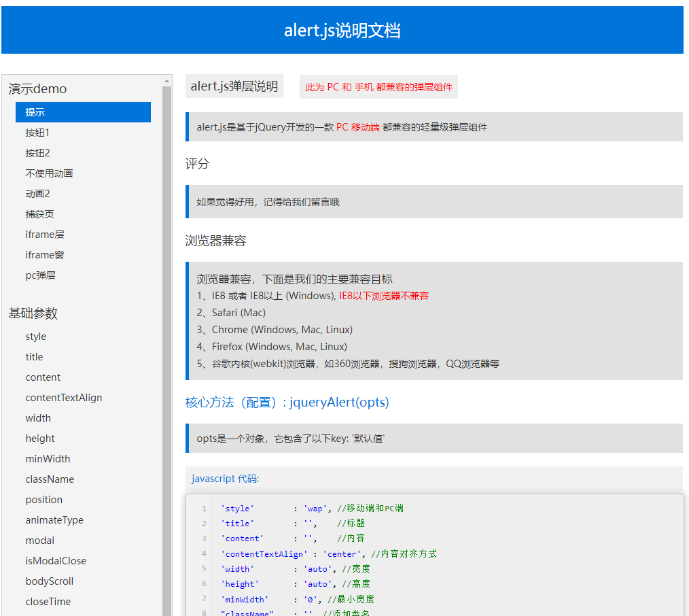Image resolution: width=689 pixels, height=616 pixels.
Task: Click the alert.js弹层说明 title label
Action: point(234,86)
